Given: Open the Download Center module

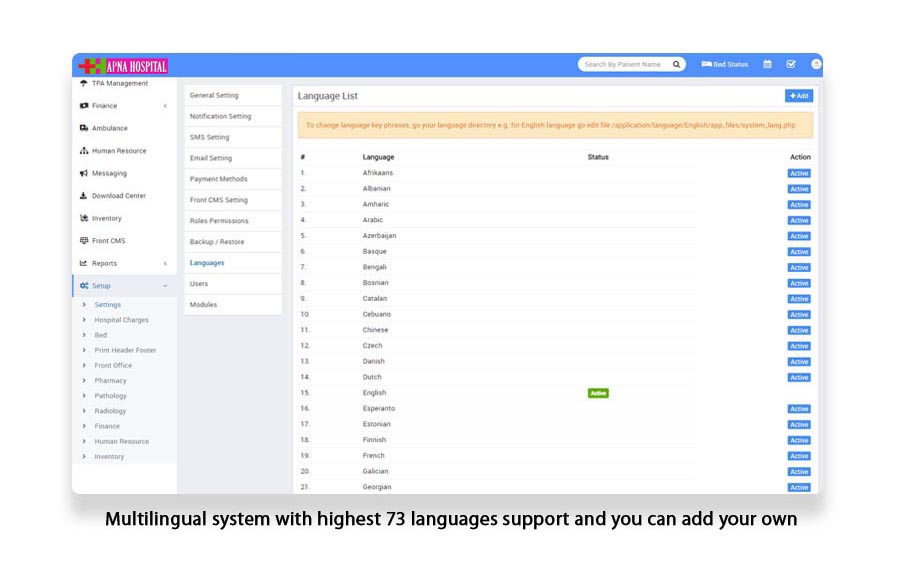Looking at the screenshot, I should click(118, 196).
